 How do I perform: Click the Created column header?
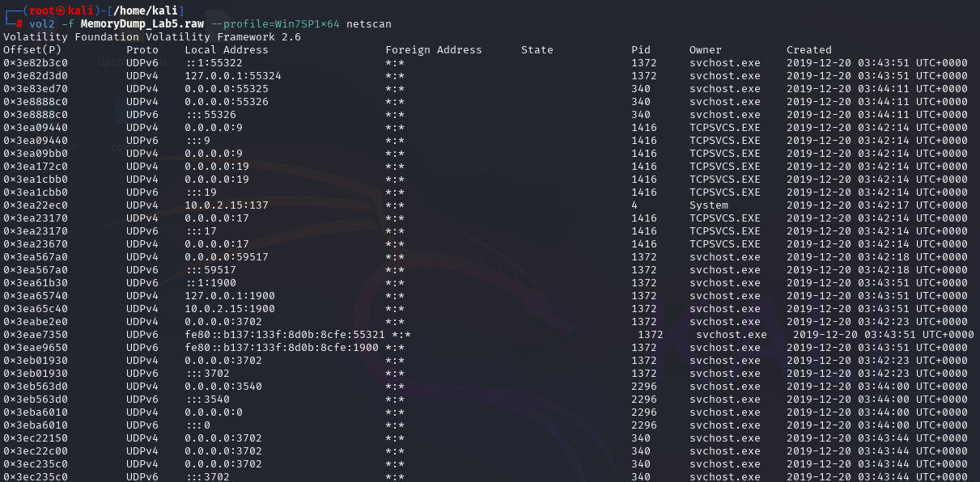[808, 50]
